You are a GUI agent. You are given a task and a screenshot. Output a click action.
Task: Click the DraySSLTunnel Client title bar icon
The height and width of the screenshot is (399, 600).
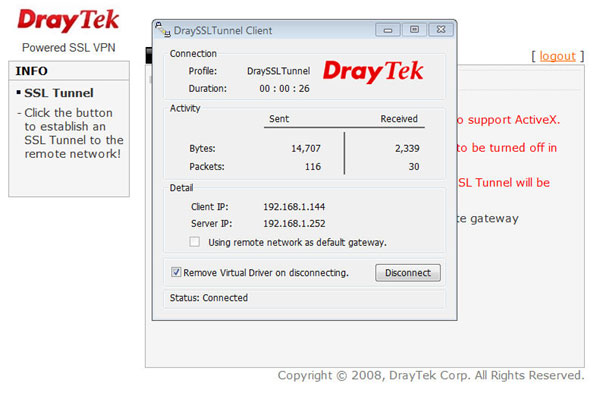pos(163,30)
